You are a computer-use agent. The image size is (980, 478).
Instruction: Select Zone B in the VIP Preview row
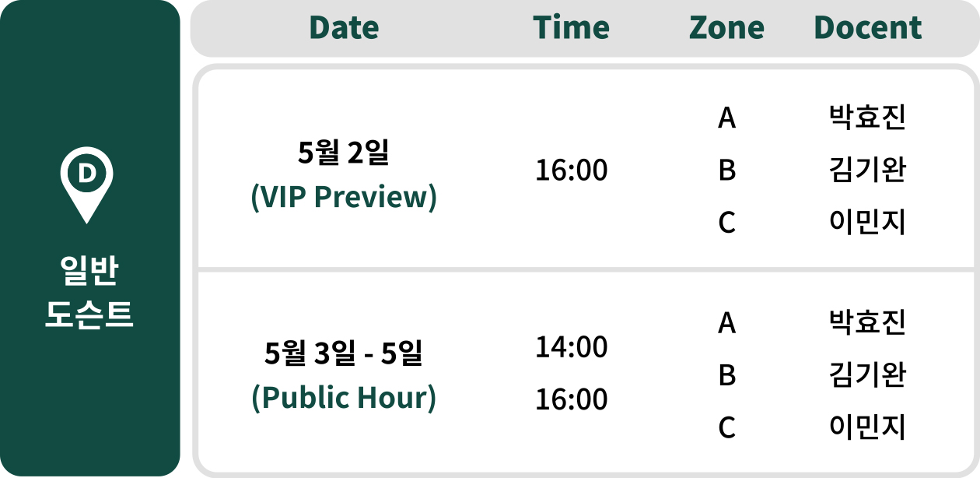click(x=726, y=170)
